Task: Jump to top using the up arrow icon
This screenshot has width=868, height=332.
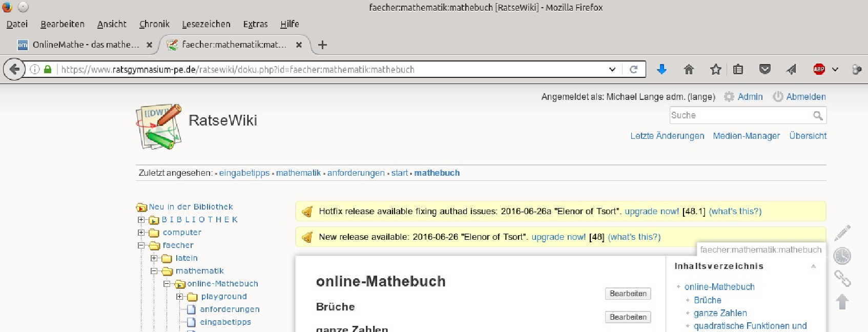Action: (x=842, y=301)
